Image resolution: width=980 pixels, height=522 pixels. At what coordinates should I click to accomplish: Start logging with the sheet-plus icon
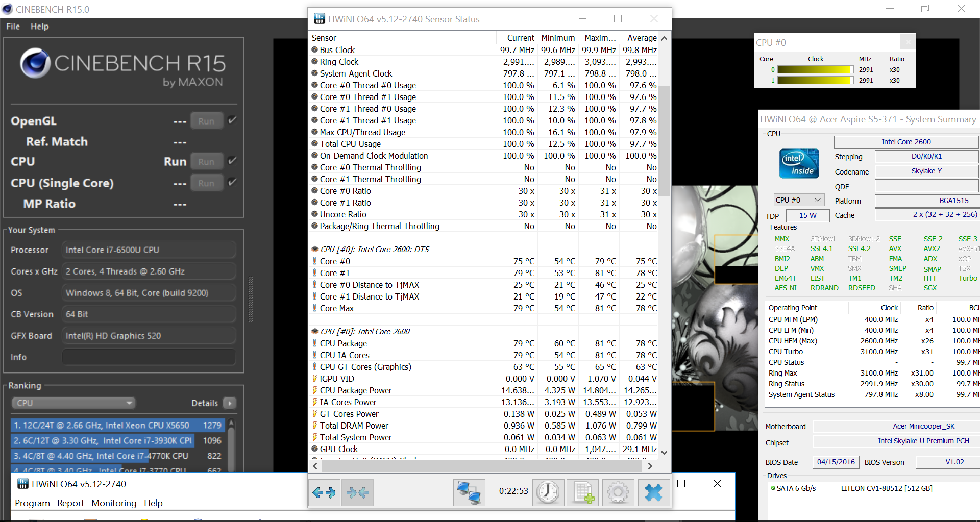tap(583, 492)
